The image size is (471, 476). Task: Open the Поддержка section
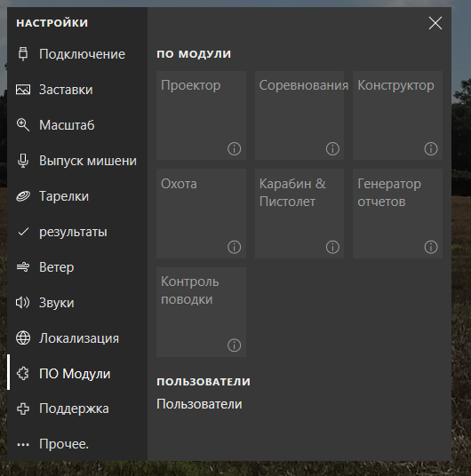(77, 409)
